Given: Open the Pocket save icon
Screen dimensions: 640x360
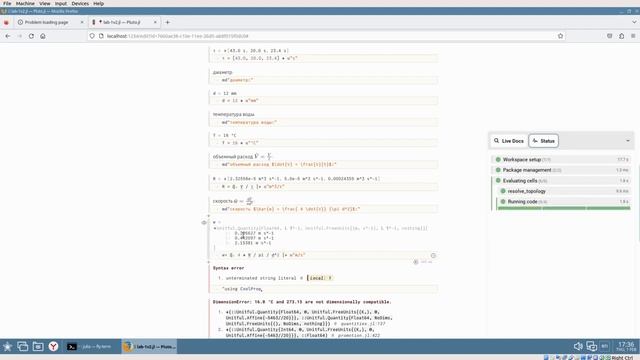Looking at the screenshot, I should (x=609, y=36).
